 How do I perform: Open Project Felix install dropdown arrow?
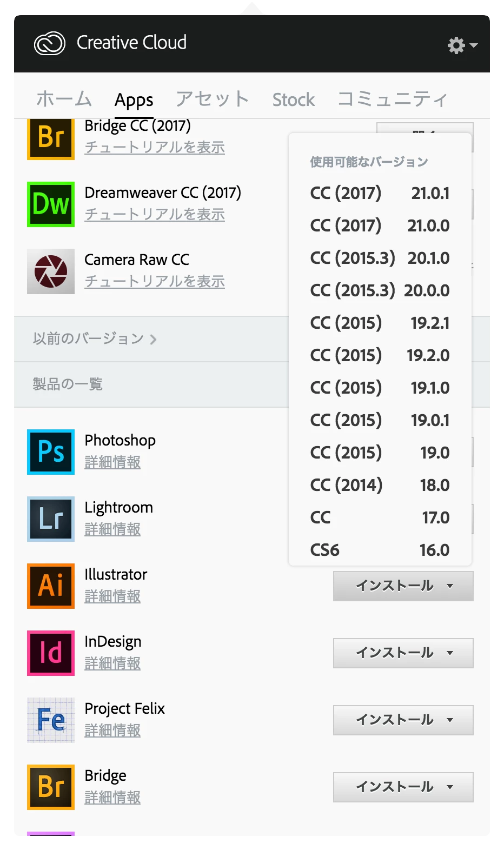click(450, 720)
